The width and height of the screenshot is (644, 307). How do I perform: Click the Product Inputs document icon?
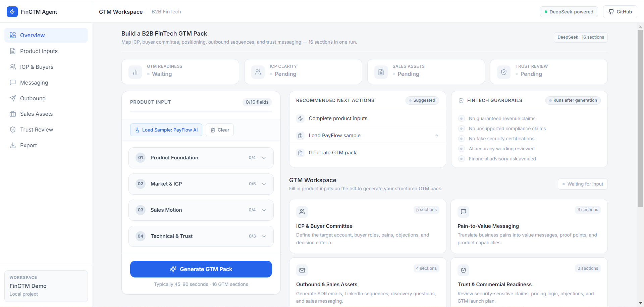[x=13, y=51]
